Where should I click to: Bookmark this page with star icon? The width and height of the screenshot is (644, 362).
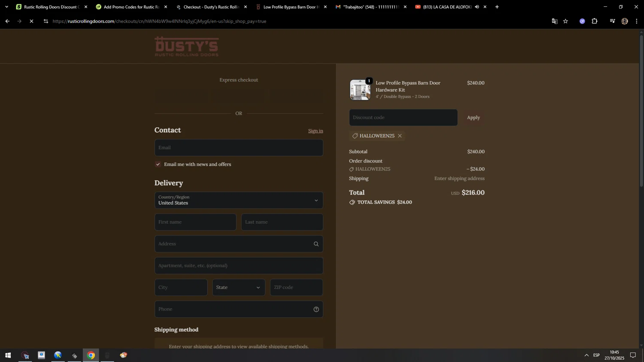566,21
